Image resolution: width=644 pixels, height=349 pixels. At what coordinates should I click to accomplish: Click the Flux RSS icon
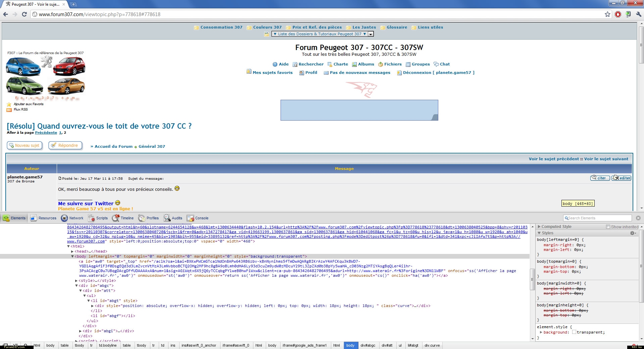click(9, 110)
